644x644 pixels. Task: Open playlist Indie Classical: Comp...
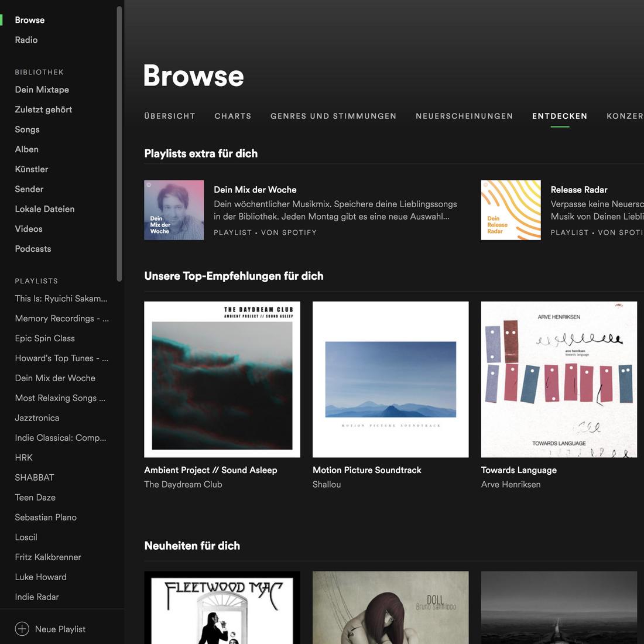[61, 438]
